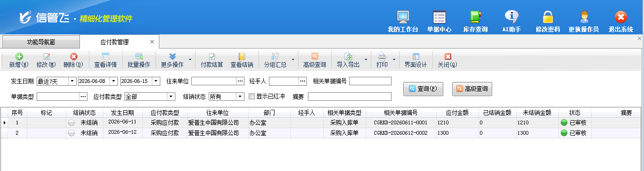
Task: Expand 打印 dropdown arrow
Action: point(394,60)
